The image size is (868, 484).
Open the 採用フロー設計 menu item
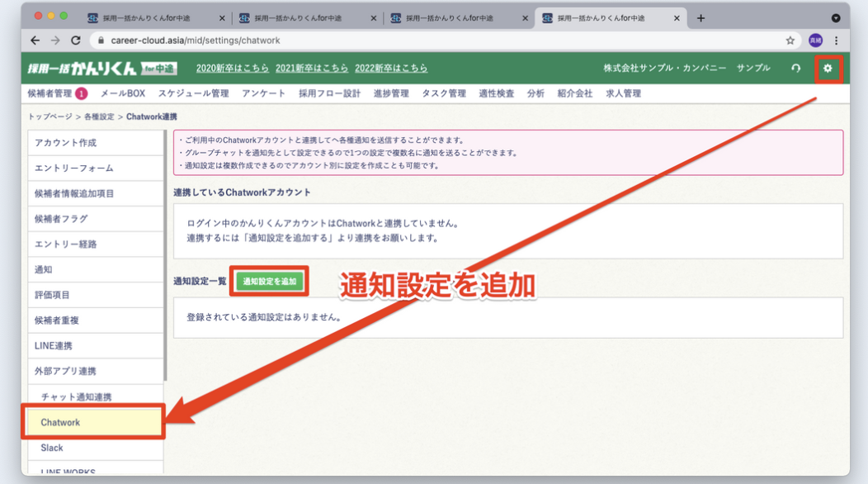point(329,93)
